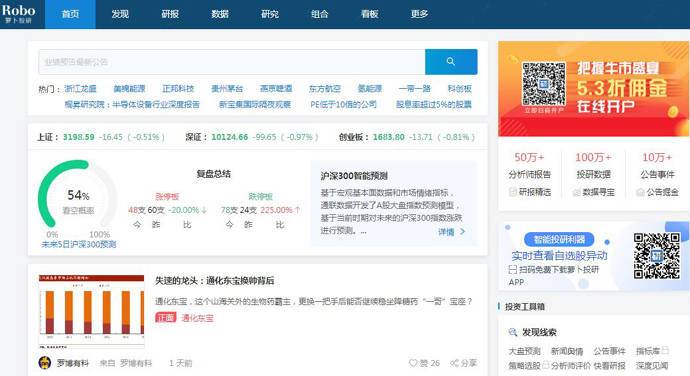Open 研报精选 icon link
Viewport: 690px width, 376px height.
tap(513, 192)
